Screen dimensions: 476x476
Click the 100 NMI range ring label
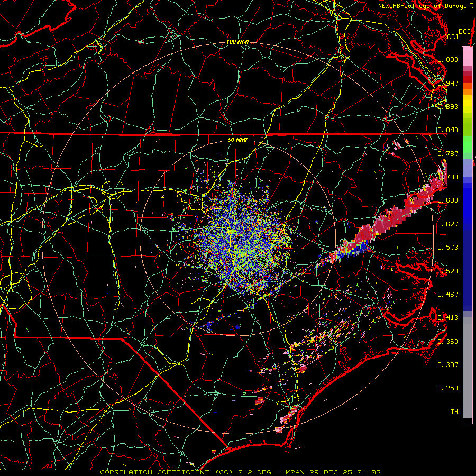[x=237, y=42]
